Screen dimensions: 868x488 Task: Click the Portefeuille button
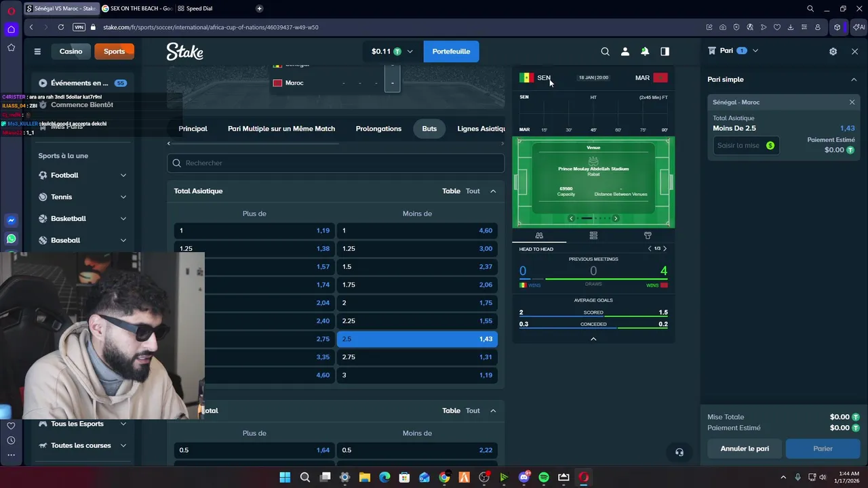pyautogui.click(x=451, y=52)
